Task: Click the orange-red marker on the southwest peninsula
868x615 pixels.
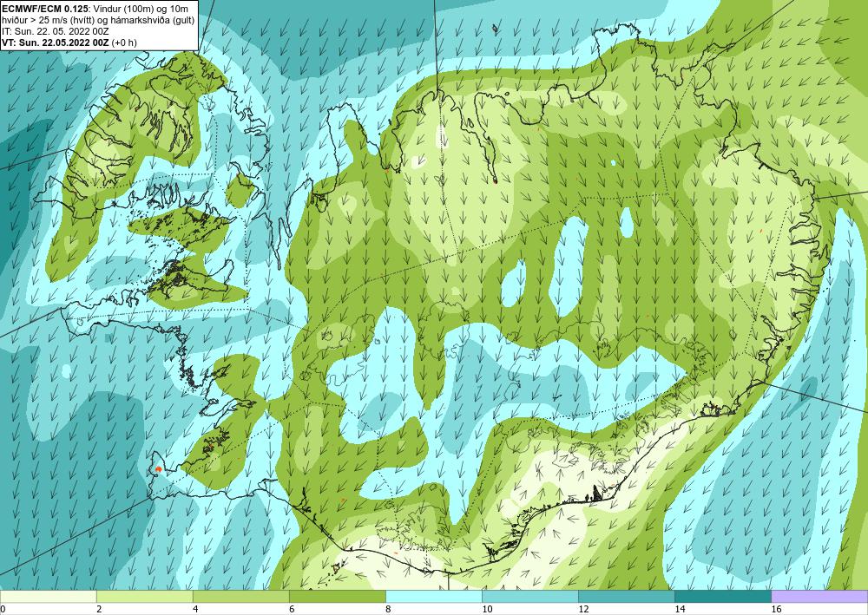Action: pos(158,469)
